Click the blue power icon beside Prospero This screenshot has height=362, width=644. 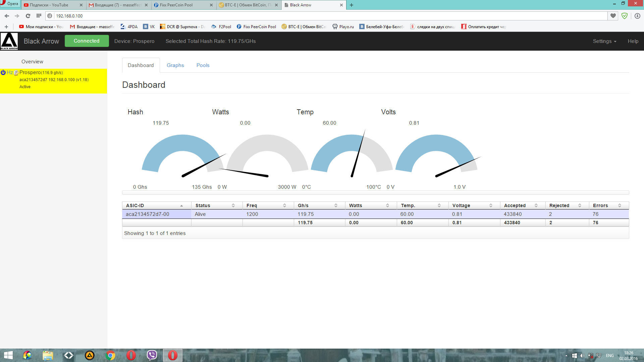click(x=3, y=72)
